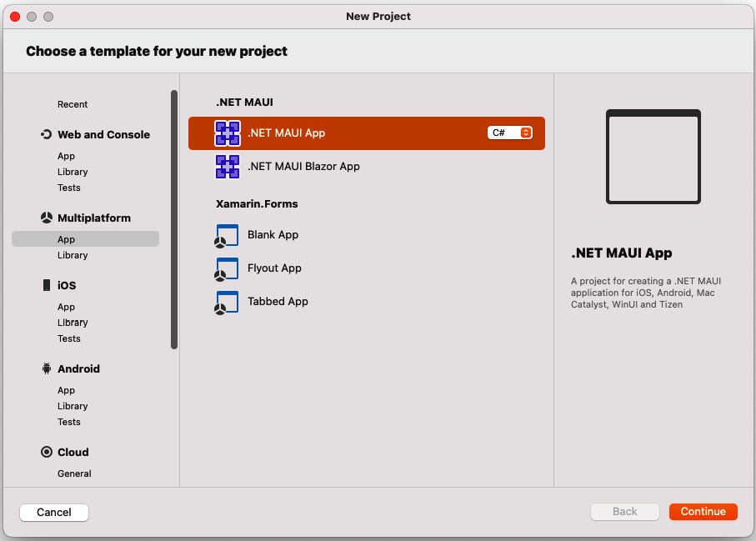Choose the .NET MAUI App template row
Image resolution: width=756 pixels, height=541 pixels.
click(x=367, y=133)
